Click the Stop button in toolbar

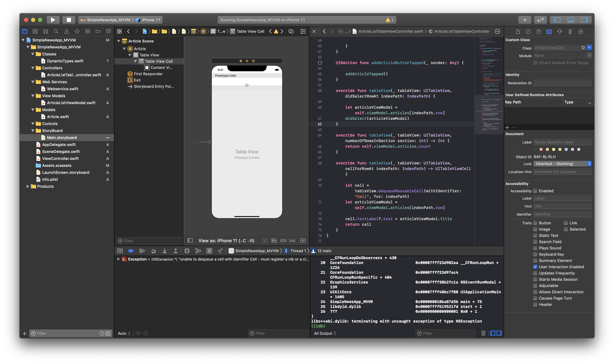coord(69,20)
